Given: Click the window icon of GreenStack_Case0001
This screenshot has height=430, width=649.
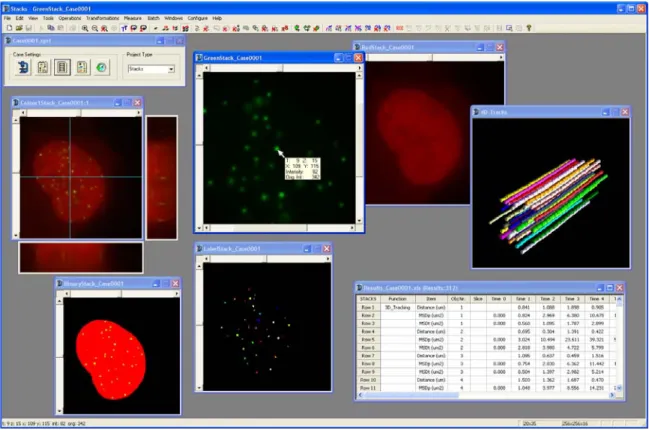Looking at the screenshot, I should 199,58.
